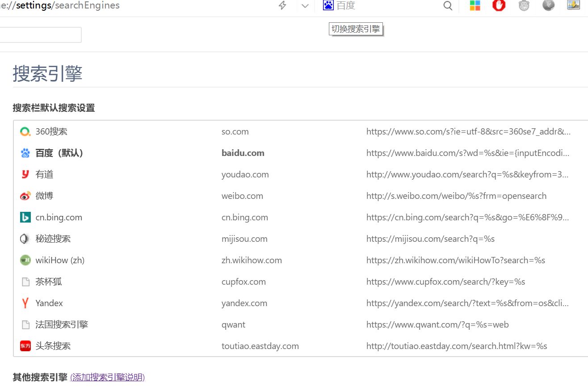Click the magnifying glass search icon
This screenshot has width=588, height=387.
(448, 6)
